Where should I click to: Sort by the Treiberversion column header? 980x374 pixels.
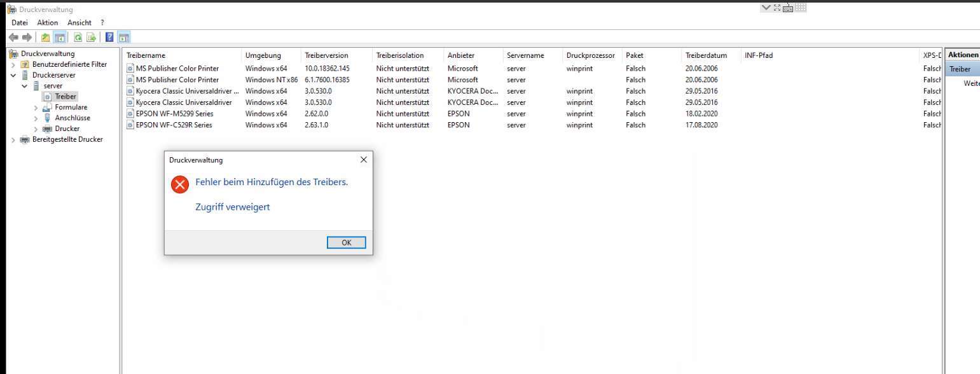click(x=337, y=55)
